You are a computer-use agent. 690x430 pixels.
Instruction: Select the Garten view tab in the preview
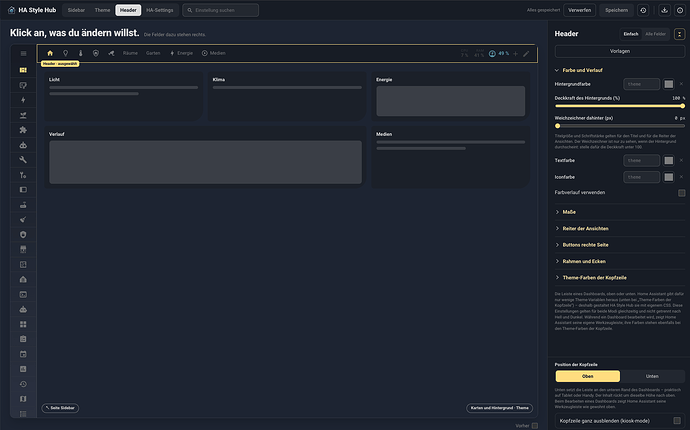pyautogui.click(x=153, y=53)
